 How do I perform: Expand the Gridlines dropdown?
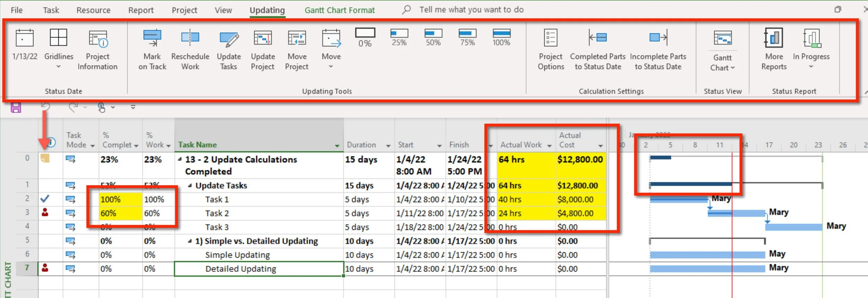pos(59,49)
